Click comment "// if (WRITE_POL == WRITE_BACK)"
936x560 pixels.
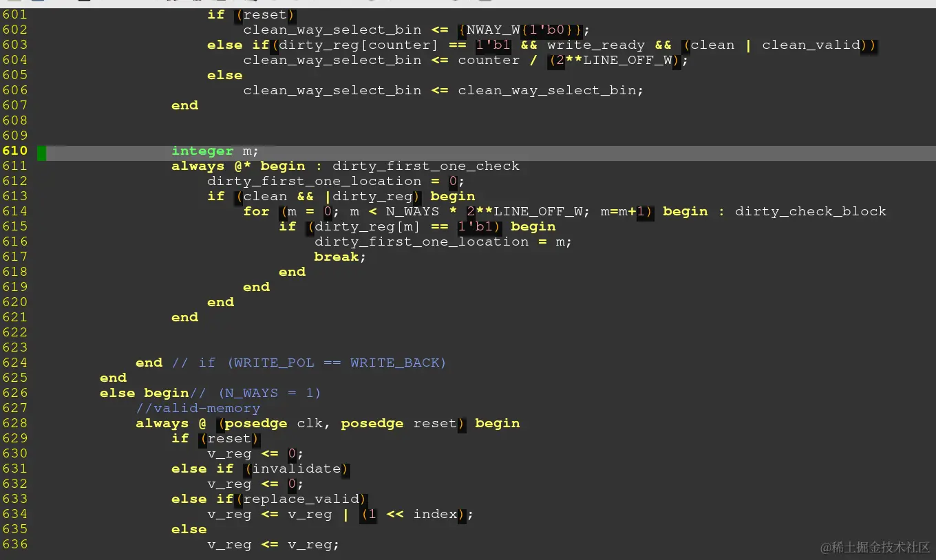[x=310, y=363]
